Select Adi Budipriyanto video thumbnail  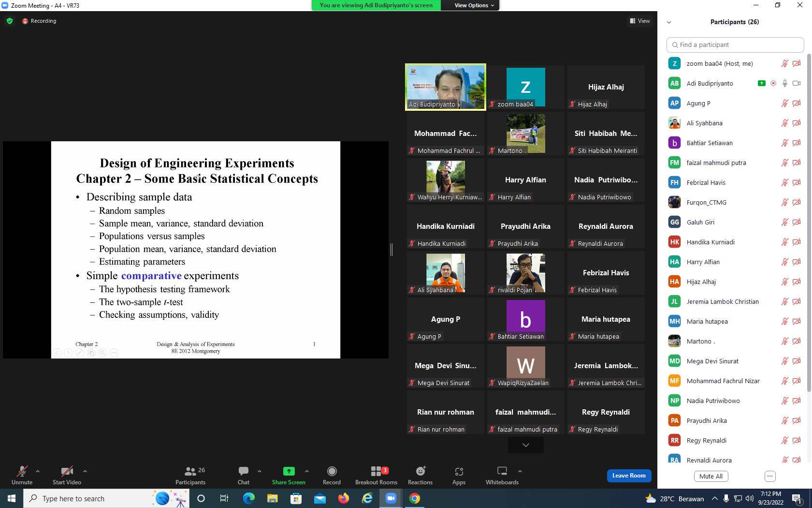(446, 87)
